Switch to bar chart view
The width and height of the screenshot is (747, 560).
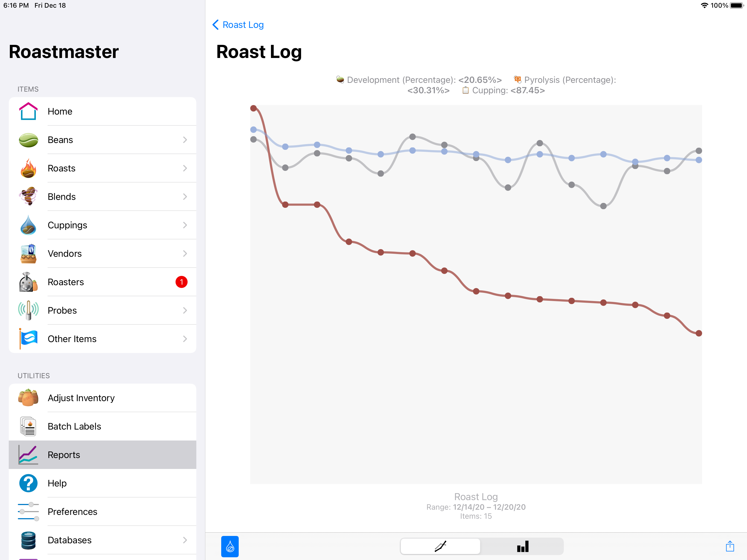(523, 546)
